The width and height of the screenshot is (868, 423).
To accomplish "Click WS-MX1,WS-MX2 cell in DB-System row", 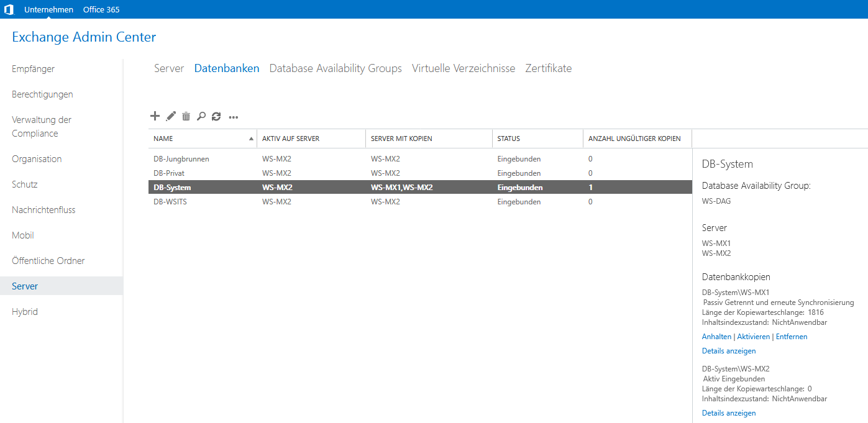I will point(401,188).
